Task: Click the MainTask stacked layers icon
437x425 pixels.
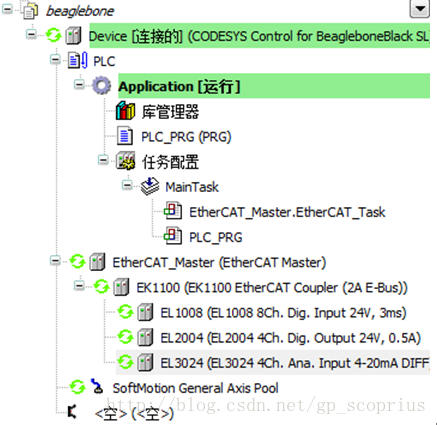Action: coord(150,186)
